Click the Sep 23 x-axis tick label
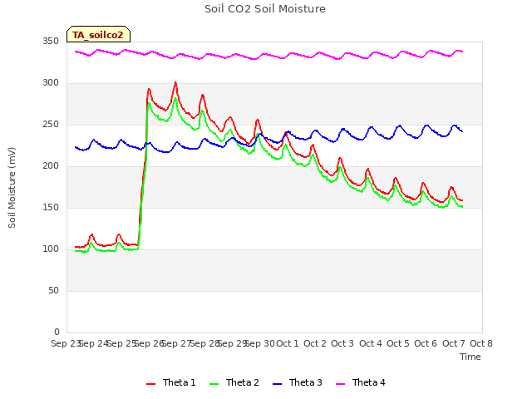Viewport: 532px width, 399px height. coord(66,343)
